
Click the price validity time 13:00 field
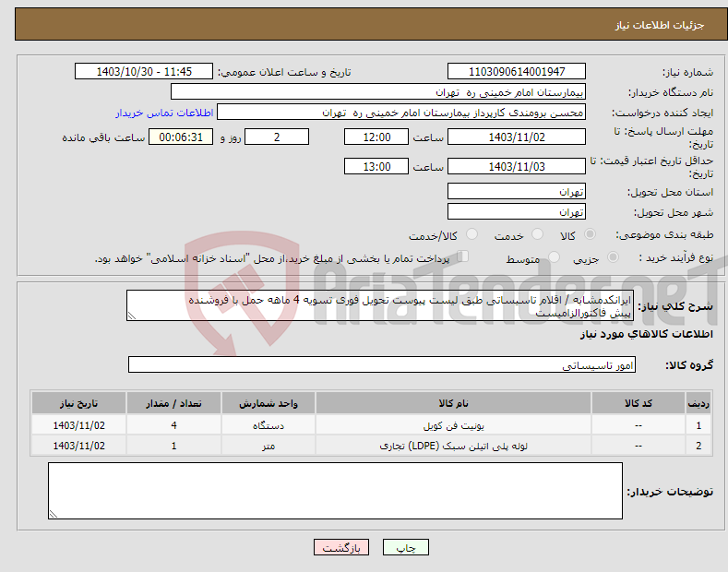click(x=376, y=166)
